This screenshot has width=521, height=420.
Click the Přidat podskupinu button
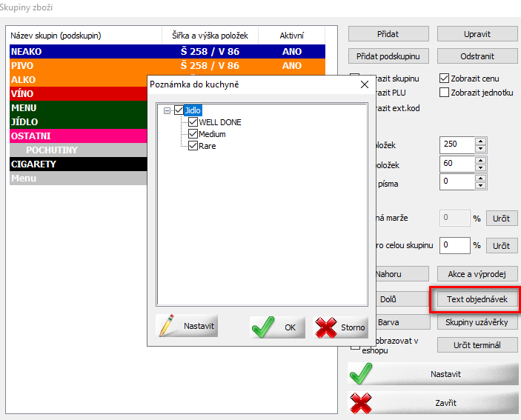pyautogui.click(x=388, y=56)
